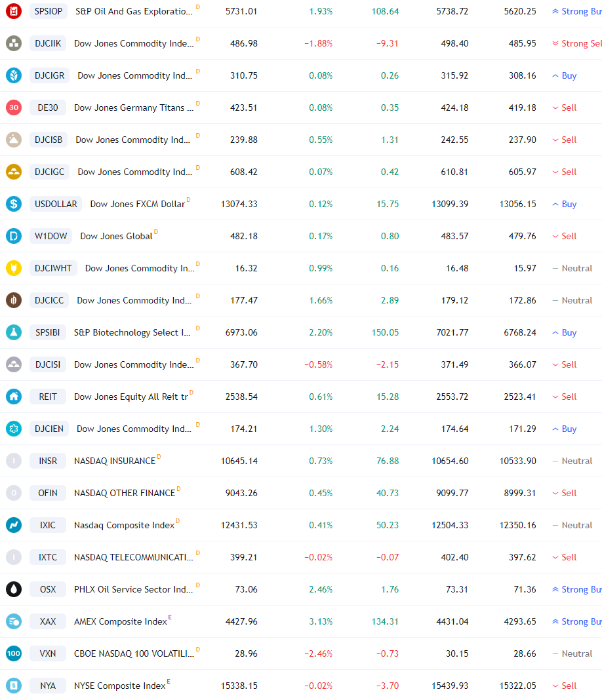Open the REIT ticker symbol

pos(48,397)
